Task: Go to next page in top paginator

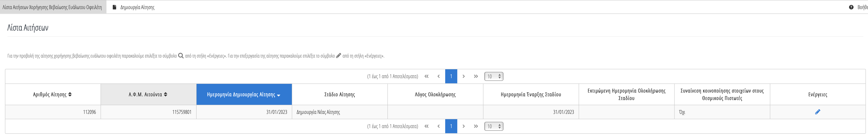Action: point(464,76)
